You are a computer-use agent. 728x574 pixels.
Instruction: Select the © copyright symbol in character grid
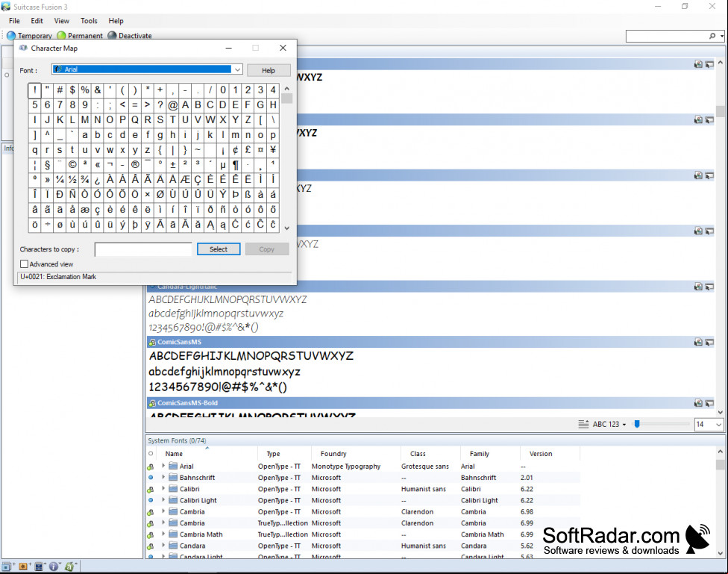pyautogui.click(x=72, y=164)
